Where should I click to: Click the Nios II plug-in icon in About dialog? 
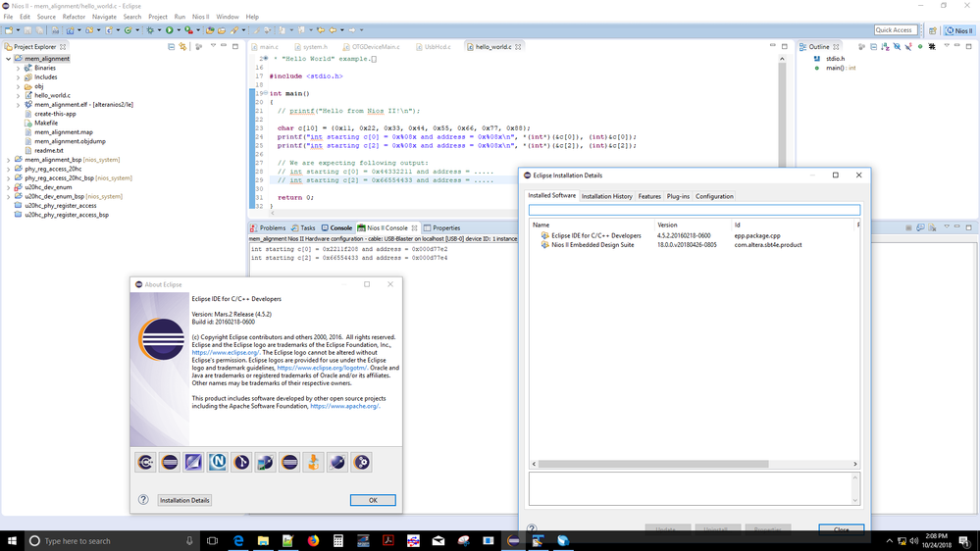click(x=218, y=462)
